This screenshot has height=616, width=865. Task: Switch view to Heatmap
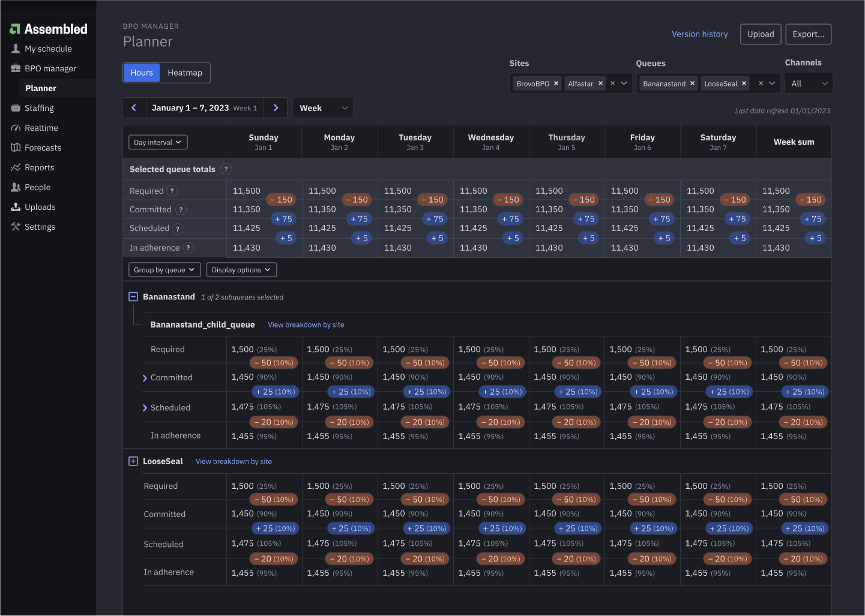(x=185, y=73)
